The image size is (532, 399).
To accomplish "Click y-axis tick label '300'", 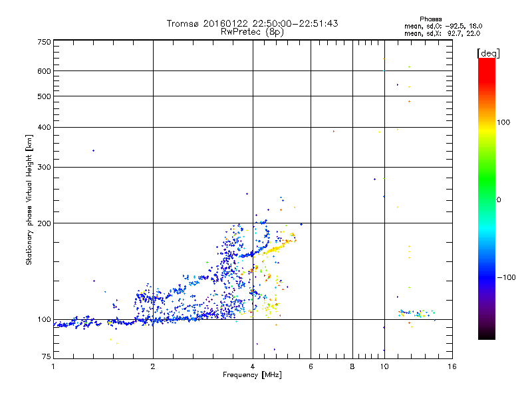I will point(45,167).
